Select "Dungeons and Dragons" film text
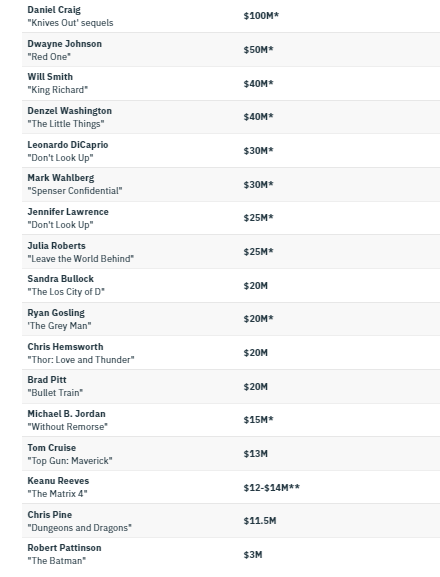The height and width of the screenshot is (577, 440). tap(79, 528)
